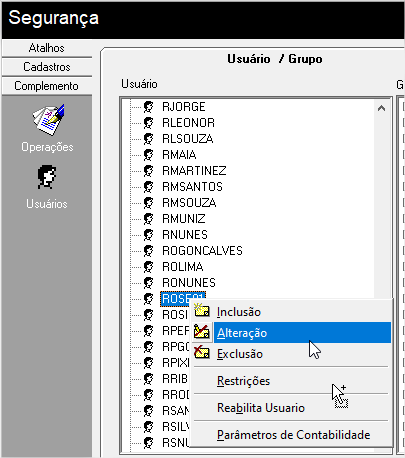Click user icon beside RMAIA
Image resolution: width=405 pixels, height=458 pixels.
click(148, 155)
